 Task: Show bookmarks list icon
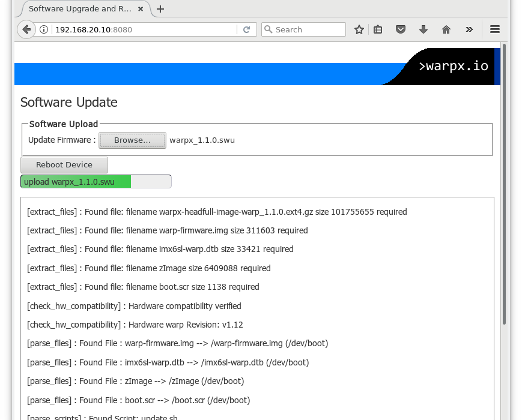[x=378, y=29]
